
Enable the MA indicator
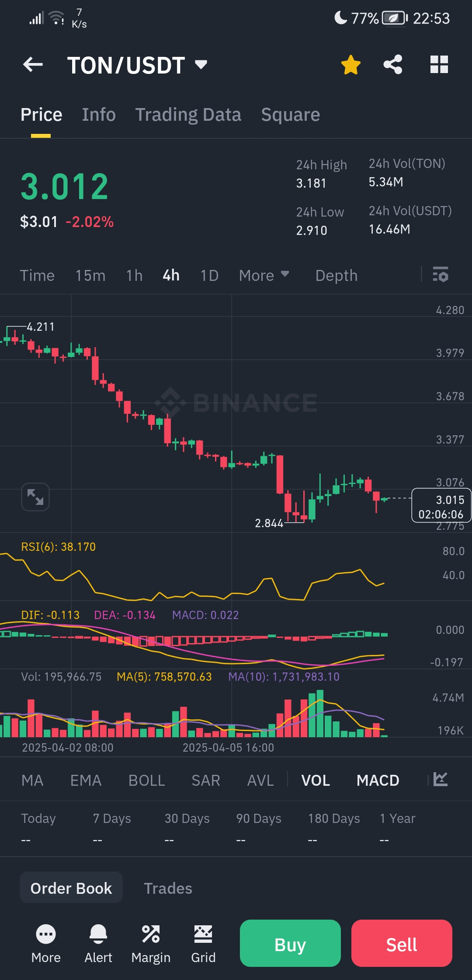pyautogui.click(x=32, y=780)
